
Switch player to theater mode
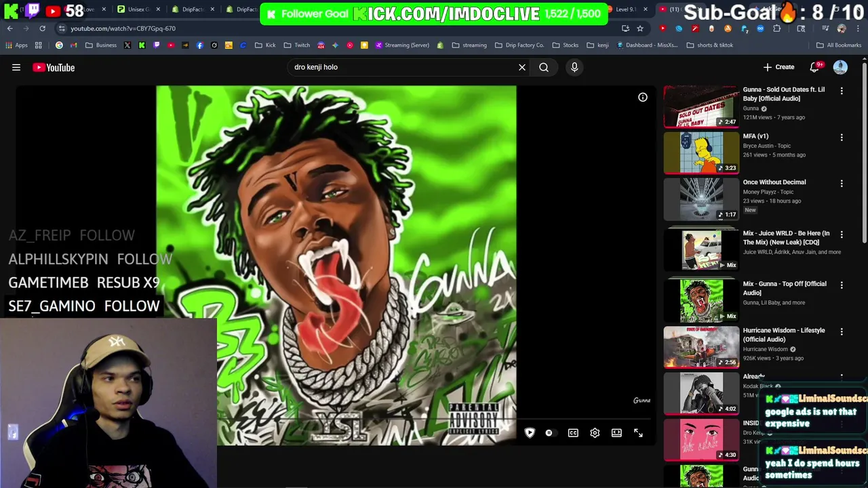(616, 433)
